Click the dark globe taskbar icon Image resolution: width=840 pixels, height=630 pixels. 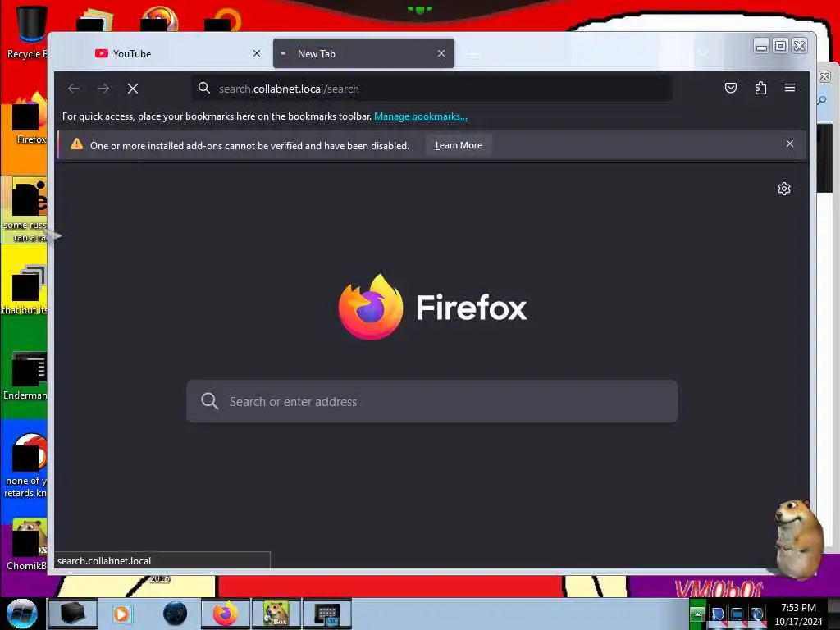point(176,614)
